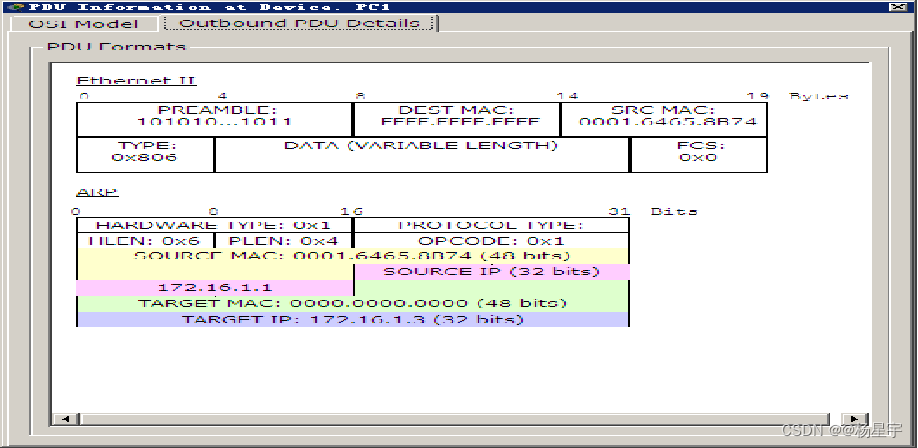This screenshot has height=448, width=918.
Task: Click the SOURCE IP (32 bits) label
Action: pos(491,272)
